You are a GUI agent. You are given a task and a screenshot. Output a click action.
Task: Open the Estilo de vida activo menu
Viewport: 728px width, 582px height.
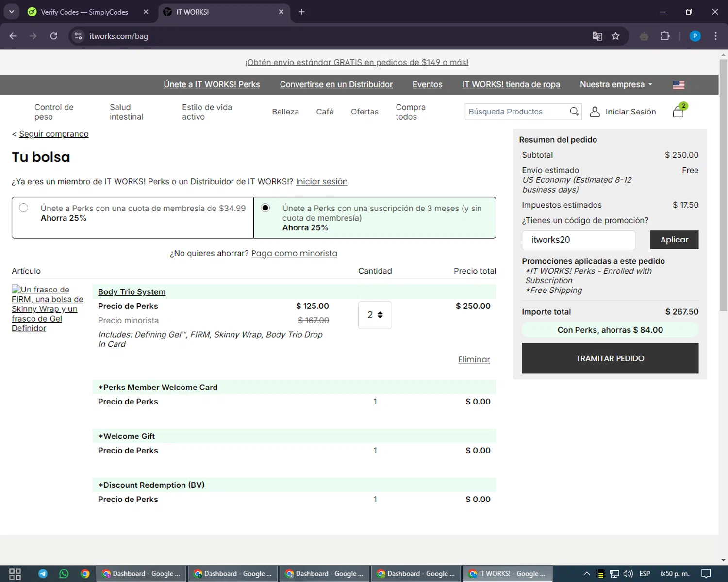click(x=207, y=112)
